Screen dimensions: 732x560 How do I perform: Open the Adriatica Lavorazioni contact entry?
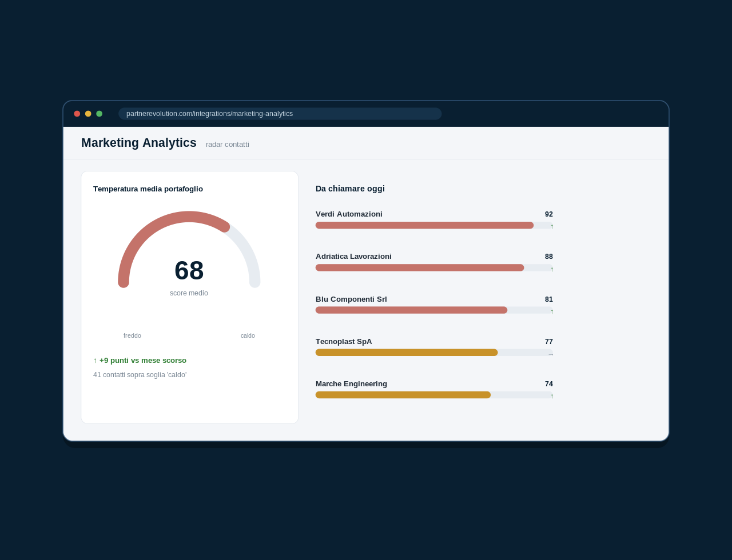(353, 257)
